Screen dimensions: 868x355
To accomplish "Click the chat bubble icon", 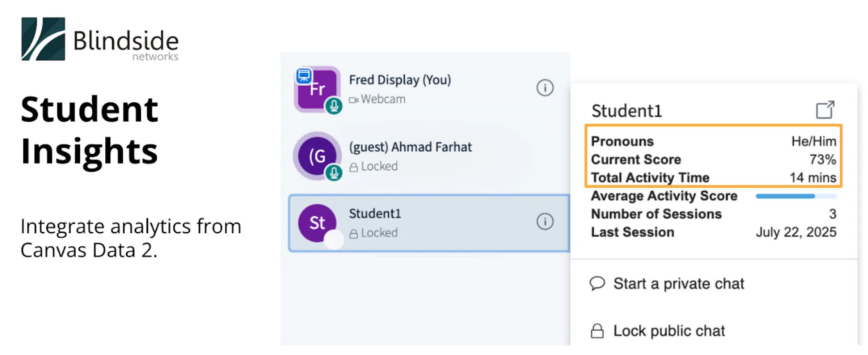I will (597, 283).
